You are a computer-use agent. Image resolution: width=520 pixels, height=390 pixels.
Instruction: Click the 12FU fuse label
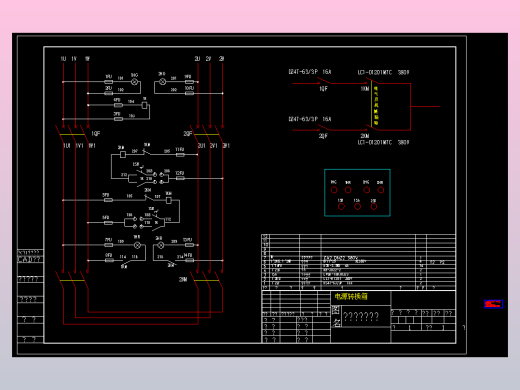click(180, 173)
